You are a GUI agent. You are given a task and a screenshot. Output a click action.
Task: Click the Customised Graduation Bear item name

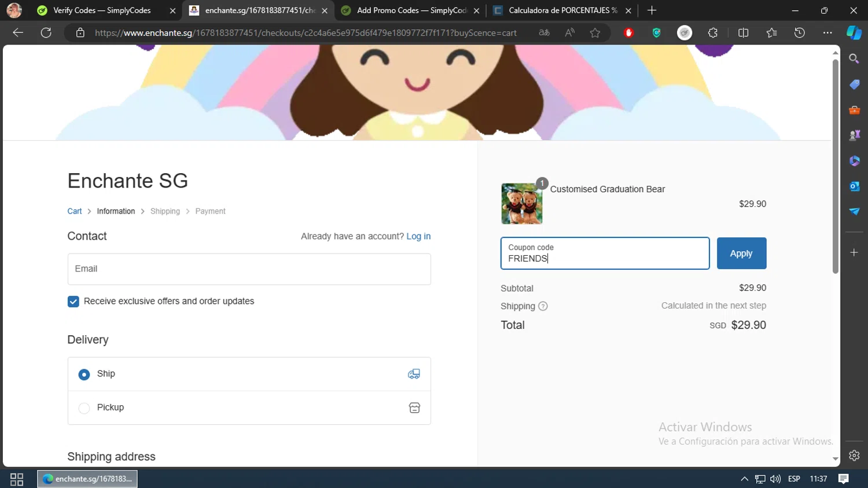[607, 189]
